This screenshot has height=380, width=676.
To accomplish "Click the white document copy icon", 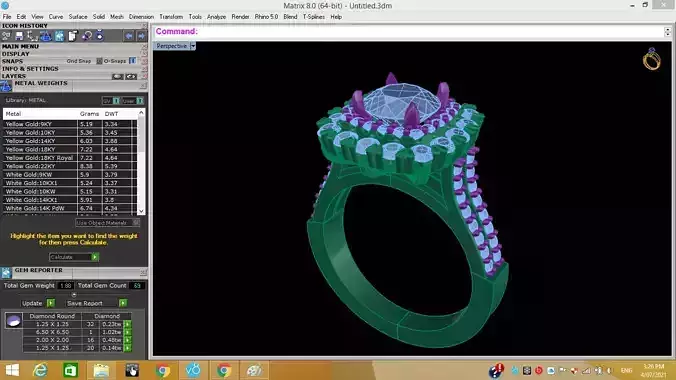I will (x=72, y=36).
